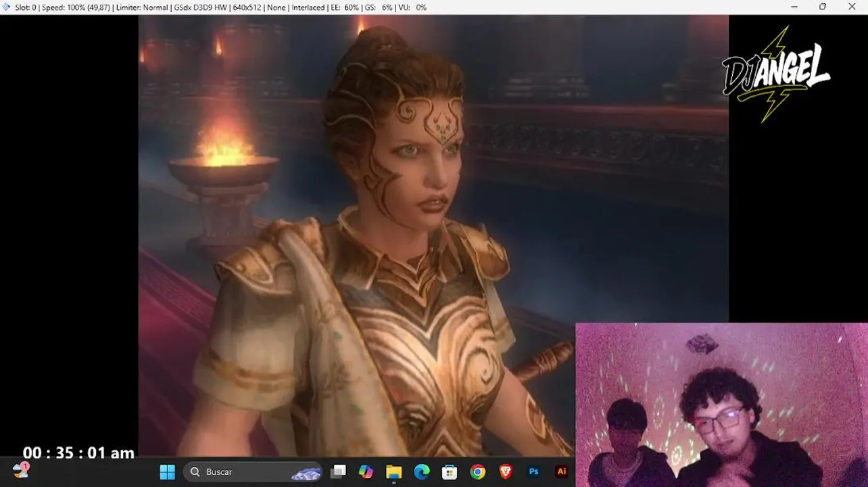The height and width of the screenshot is (487, 868).
Task: Open the Windows Start menu
Action: [167, 472]
